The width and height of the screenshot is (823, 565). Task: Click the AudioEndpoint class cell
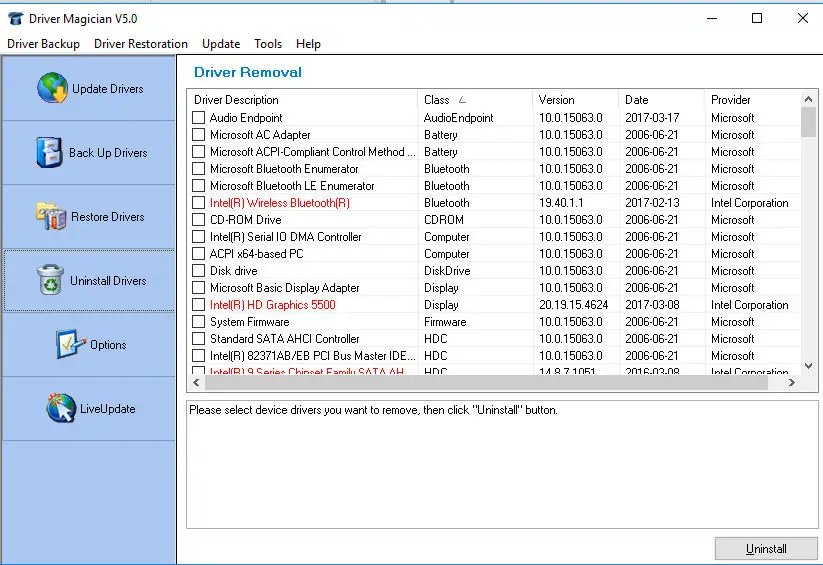[458, 118]
